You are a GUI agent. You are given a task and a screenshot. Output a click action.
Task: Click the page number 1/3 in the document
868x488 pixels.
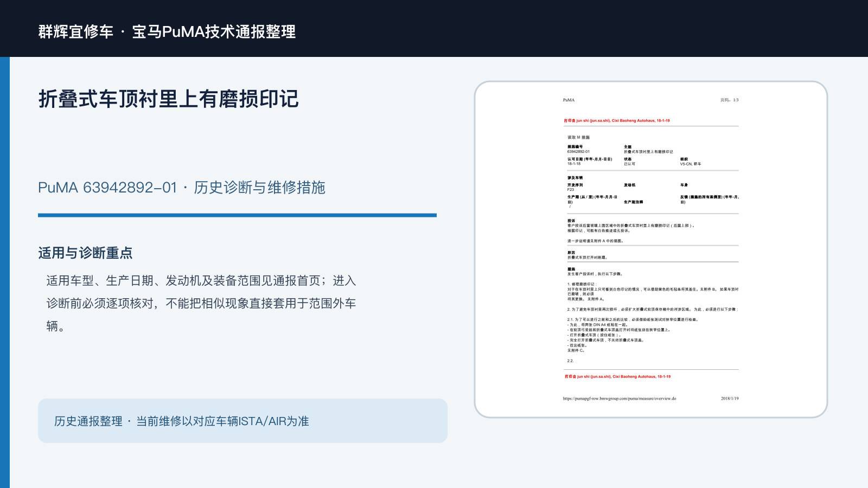(x=729, y=100)
